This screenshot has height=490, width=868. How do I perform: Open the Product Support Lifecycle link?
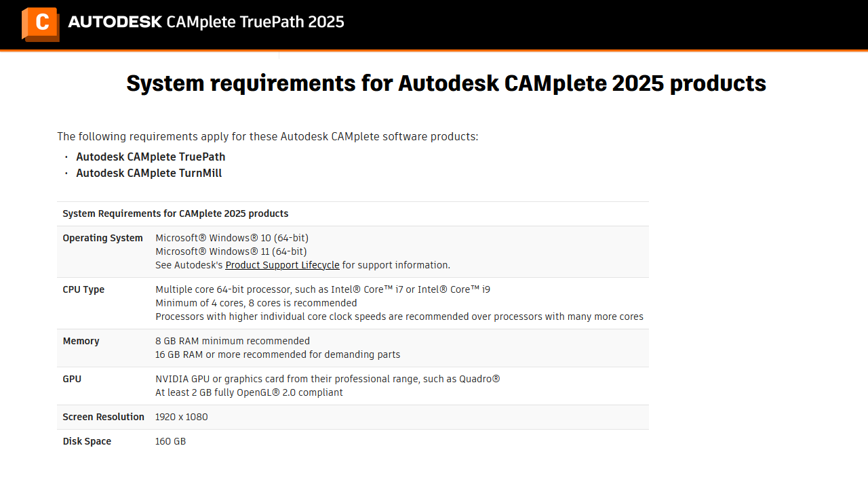(282, 265)
